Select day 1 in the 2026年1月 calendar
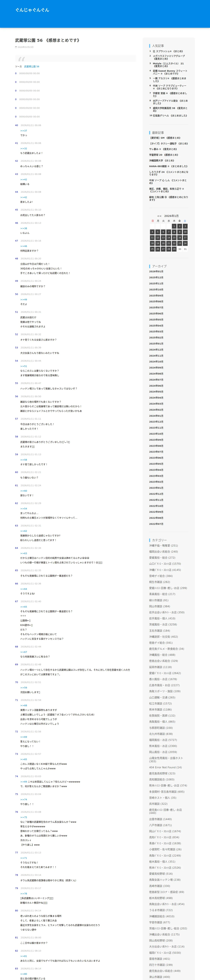Viewport: 210px width, 980px height. (x=174, y=226)
